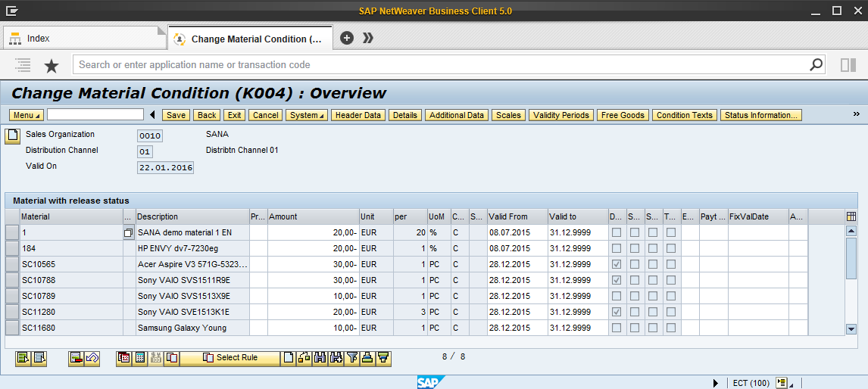Toggle D column checkbox for SC10565
The image size is (868, 389).
[x=616, y=264]
